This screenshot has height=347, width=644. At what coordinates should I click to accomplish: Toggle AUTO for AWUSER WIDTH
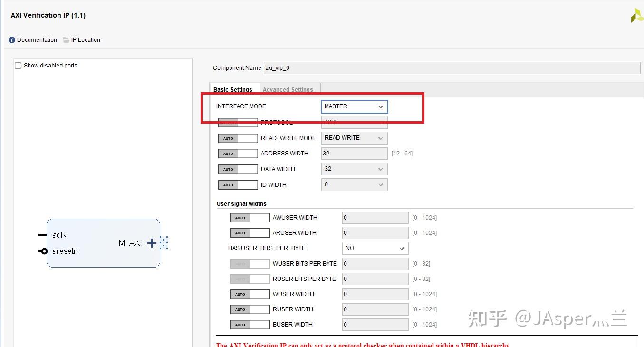click(250, 217)
